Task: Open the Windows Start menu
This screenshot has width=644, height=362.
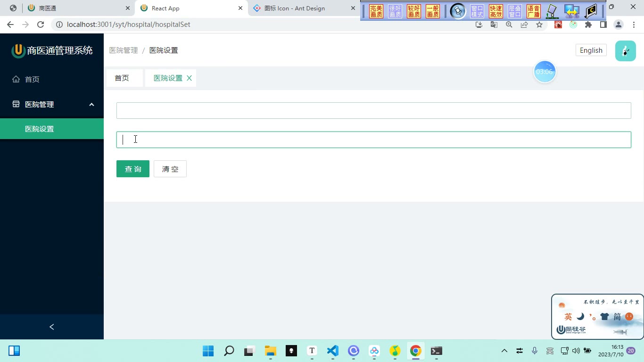Action: click(208, 351)
